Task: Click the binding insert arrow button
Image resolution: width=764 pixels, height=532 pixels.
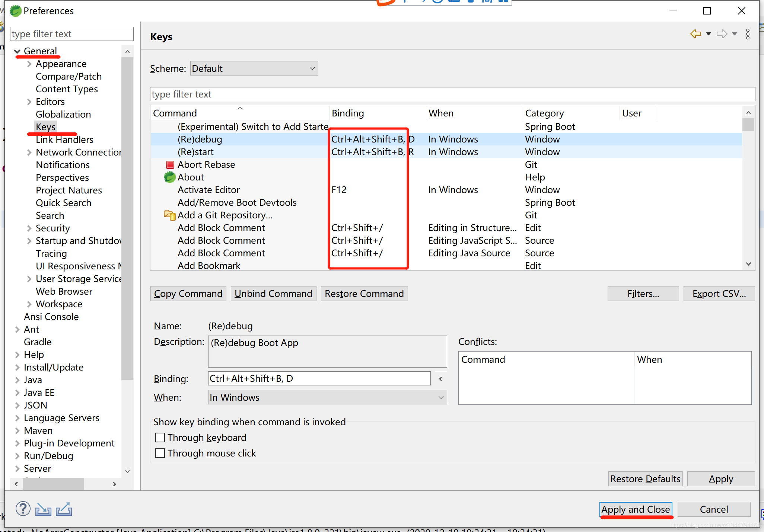Action: tap(440, 379)
